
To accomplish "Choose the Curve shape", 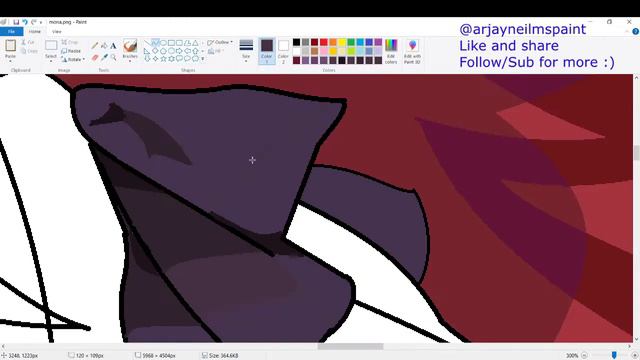I will (155, 43).
